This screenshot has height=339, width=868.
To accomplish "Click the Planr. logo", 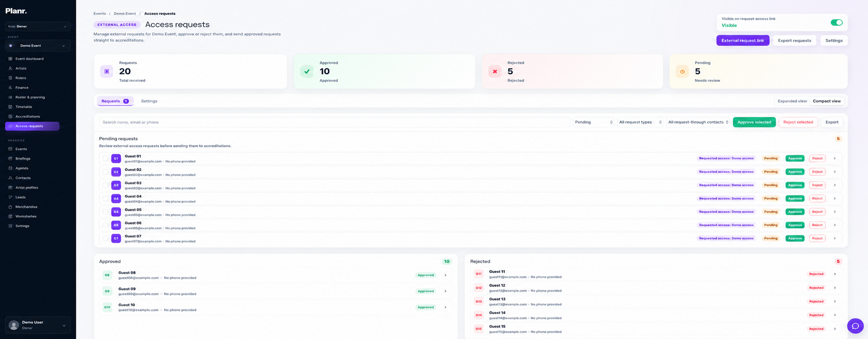I will point(16,11).
